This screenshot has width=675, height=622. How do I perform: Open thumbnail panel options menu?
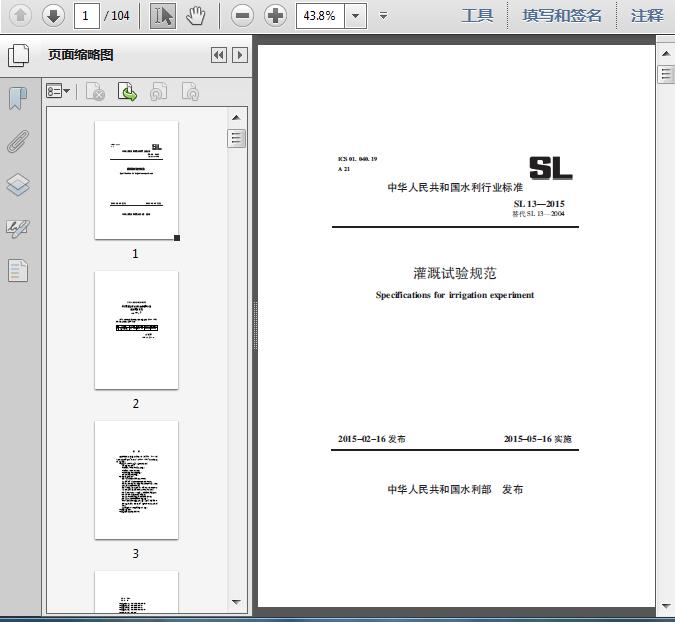(x=58, y=91)
